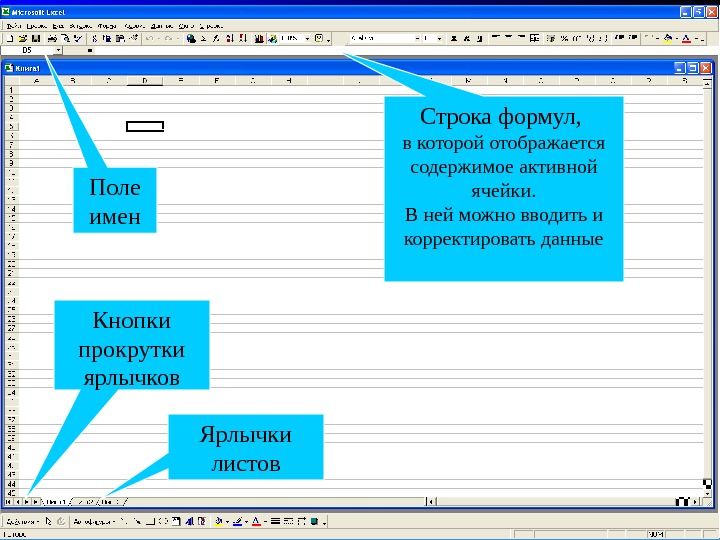Click the Print icon in toolbar
This screenshot has height=540, width=720.
pyautogui.click(x=52, y=39)
